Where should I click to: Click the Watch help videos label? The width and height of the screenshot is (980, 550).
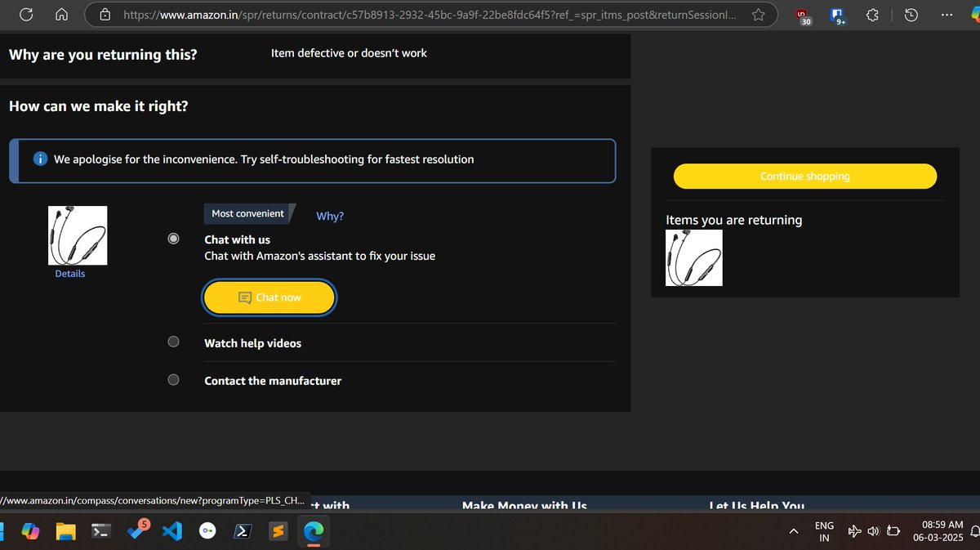pyautogui.click(x=252, y=343)
